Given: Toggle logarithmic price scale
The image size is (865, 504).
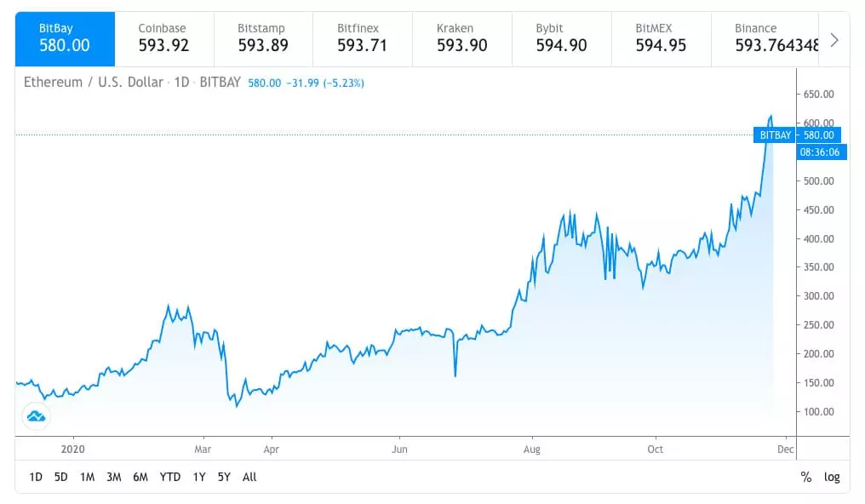Looking at the screenshot, I should click(x=831, y=477).
